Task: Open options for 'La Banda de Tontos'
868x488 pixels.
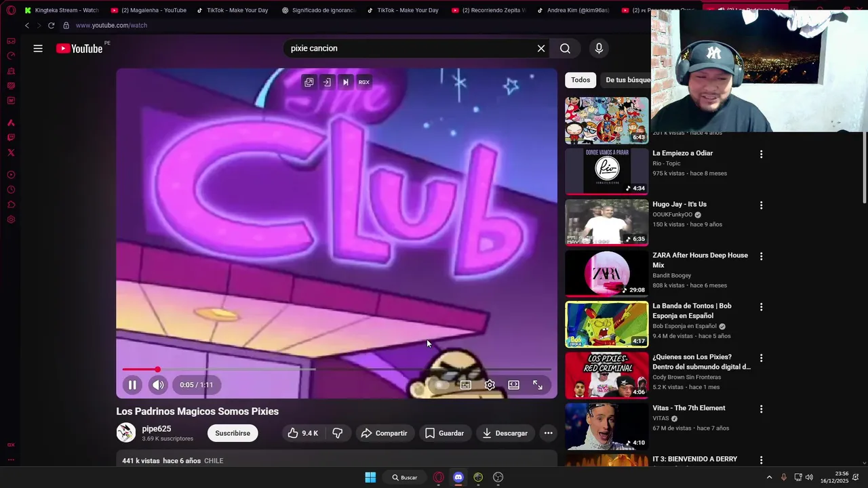Action: pyautogui.click(x=761, y=307)
